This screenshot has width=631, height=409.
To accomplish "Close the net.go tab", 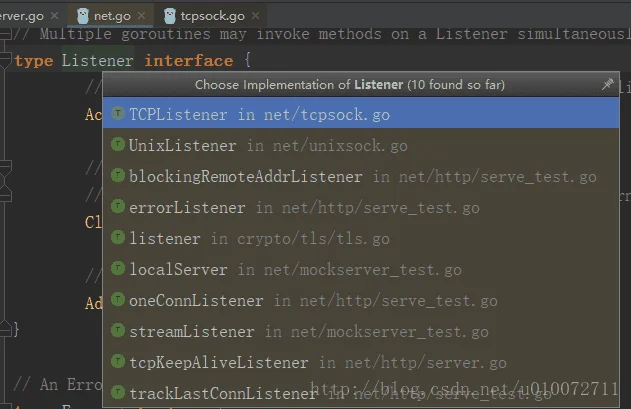I will tap(141, 15).
